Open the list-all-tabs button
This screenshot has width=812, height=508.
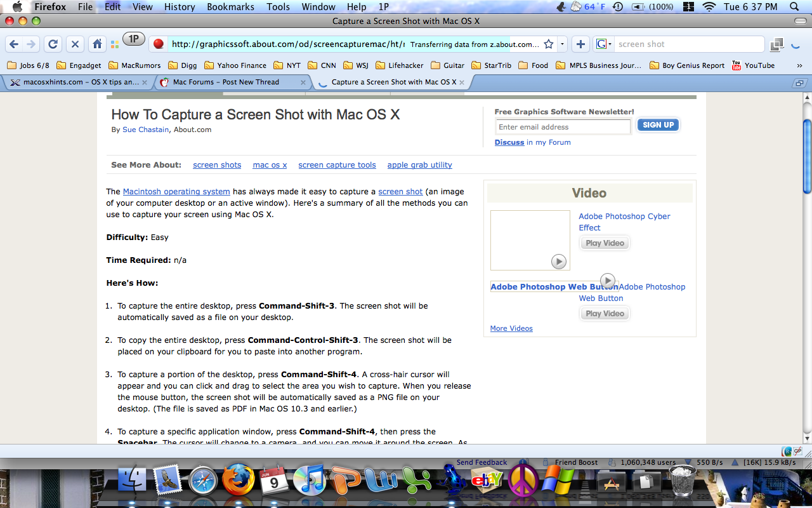coord(799,83)
